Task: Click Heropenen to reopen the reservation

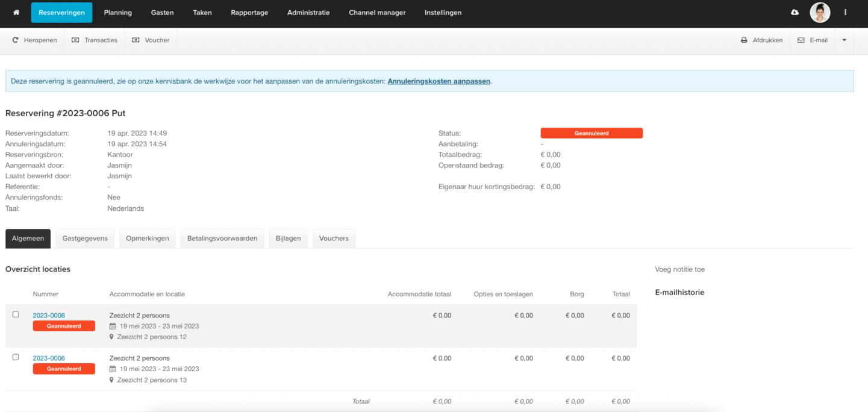Action: (34, 40)
